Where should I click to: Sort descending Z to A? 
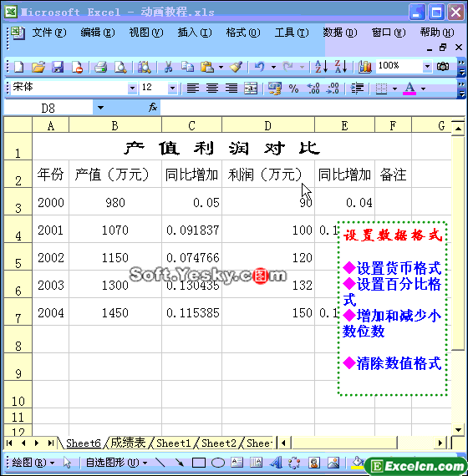(x=341, y=67)
